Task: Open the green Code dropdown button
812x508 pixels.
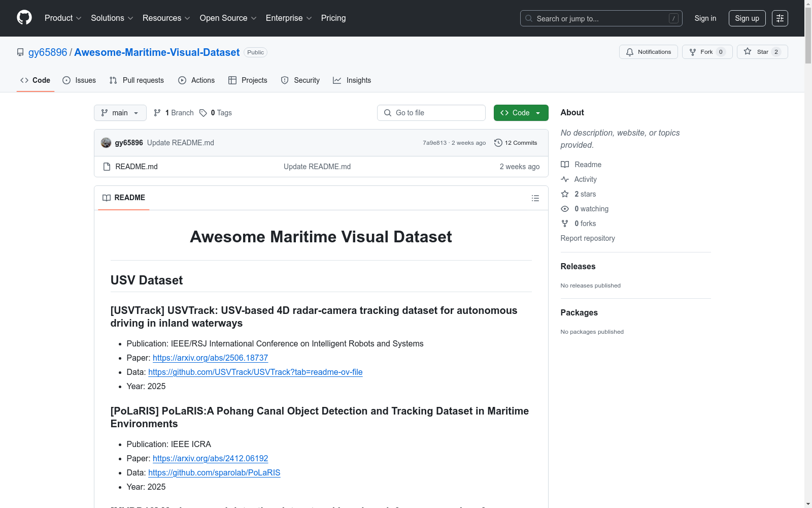Action: click(x=521, y=113)
